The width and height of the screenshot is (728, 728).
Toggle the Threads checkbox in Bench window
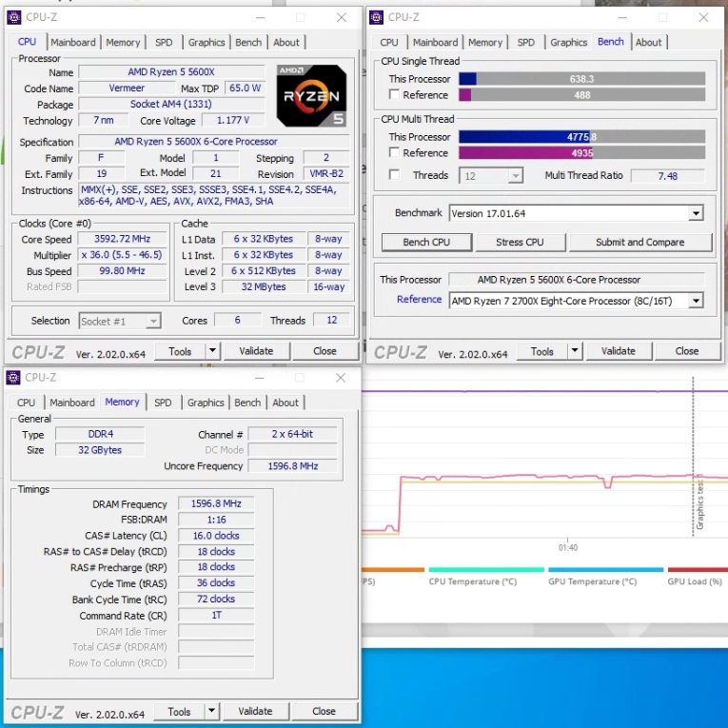[394, 175]
